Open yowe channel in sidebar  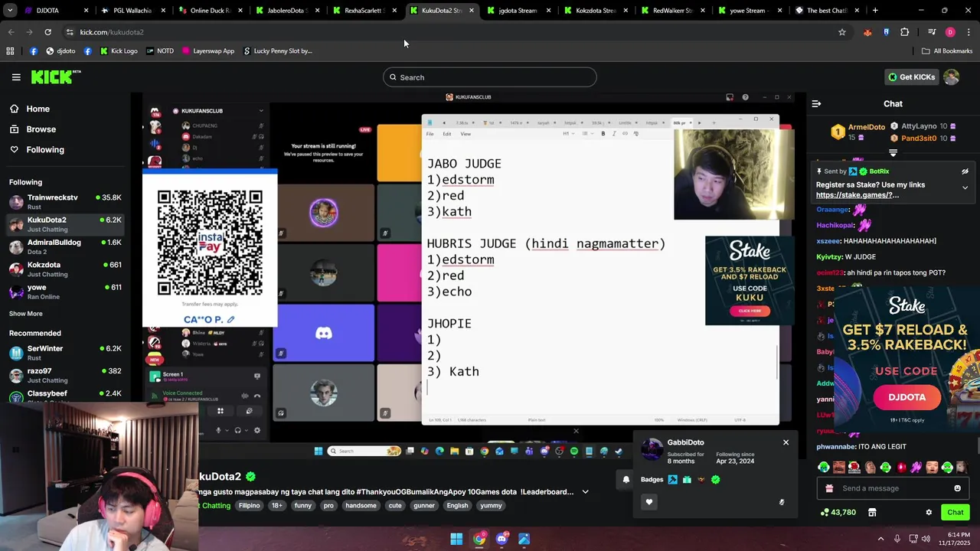click(65, 292)
